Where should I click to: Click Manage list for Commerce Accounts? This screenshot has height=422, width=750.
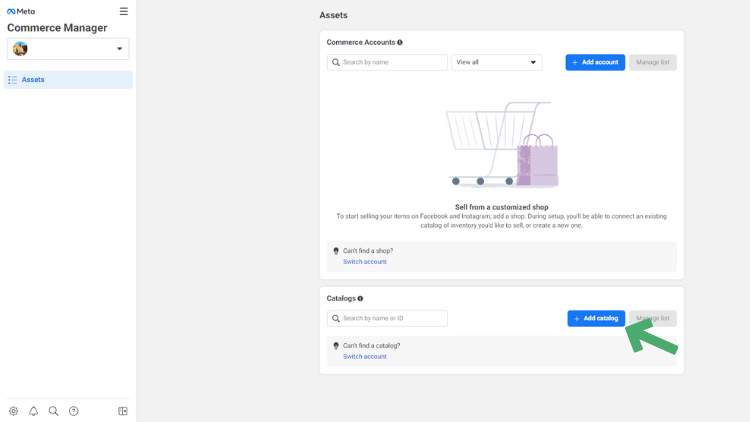pyautogui.click(x=652, y=62)
